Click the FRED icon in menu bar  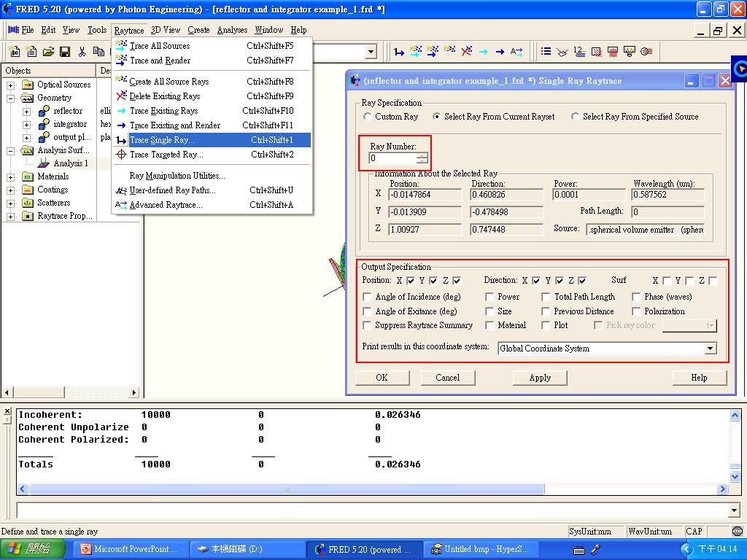click(13, 29)
